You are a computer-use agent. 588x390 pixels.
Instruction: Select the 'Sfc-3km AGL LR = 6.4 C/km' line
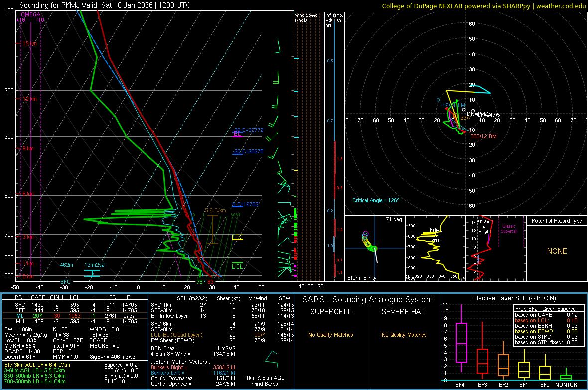pos(37,365)
